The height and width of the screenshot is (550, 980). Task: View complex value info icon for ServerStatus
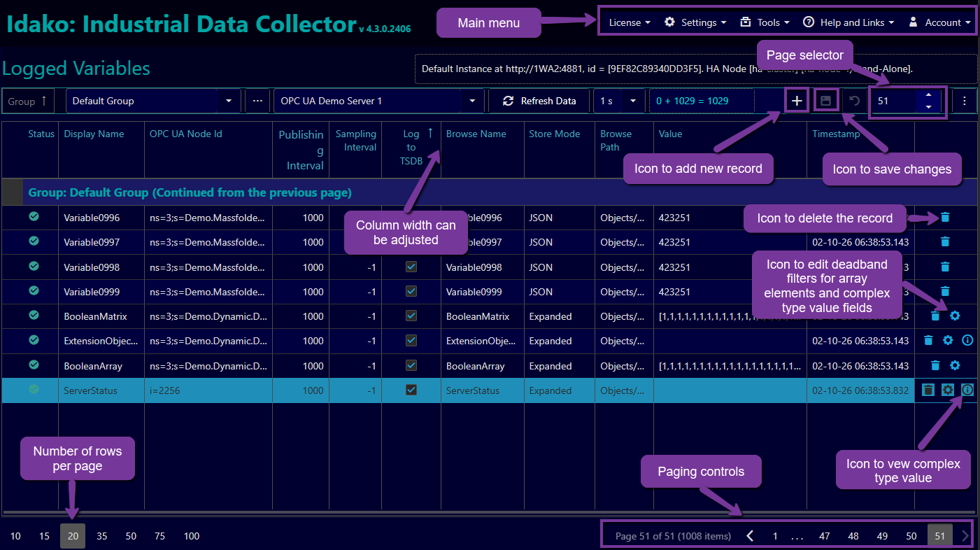pos(967,390)
